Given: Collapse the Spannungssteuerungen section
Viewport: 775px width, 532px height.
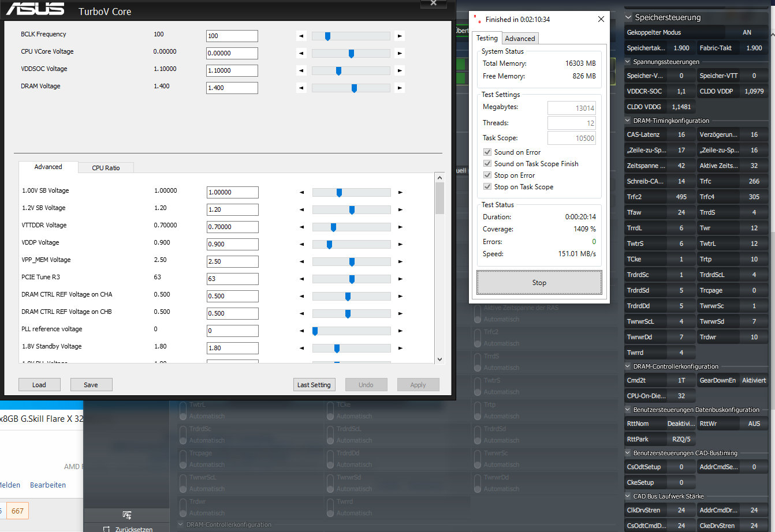Looking at the screenshot, I should tap(628, 62).
